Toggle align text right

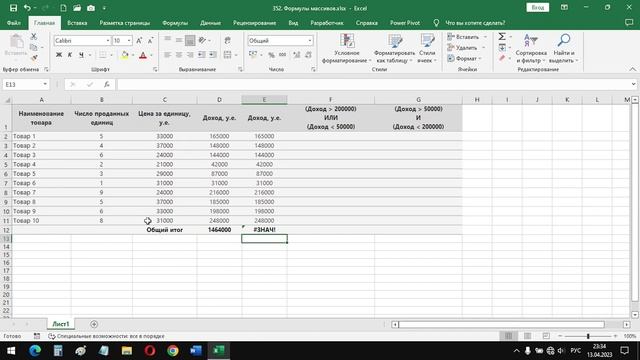(x=190, y=55)
